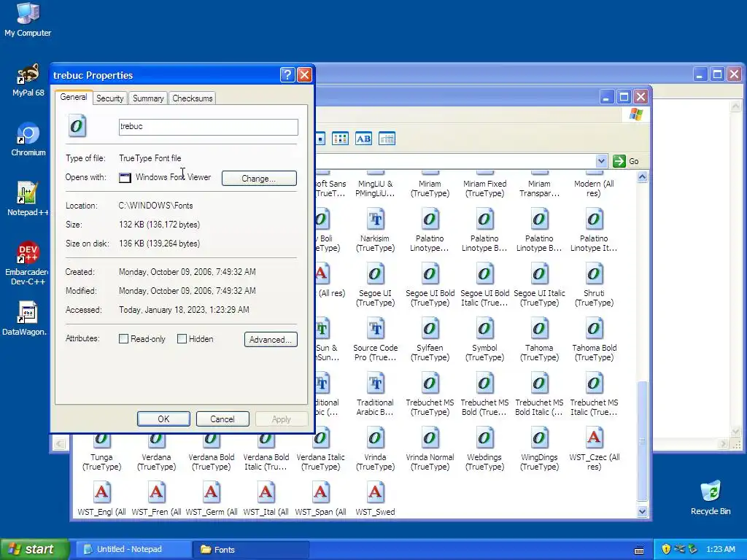Select WST_Swed font icon
This screenshot has width=747, height=560.
click(376, 499)
